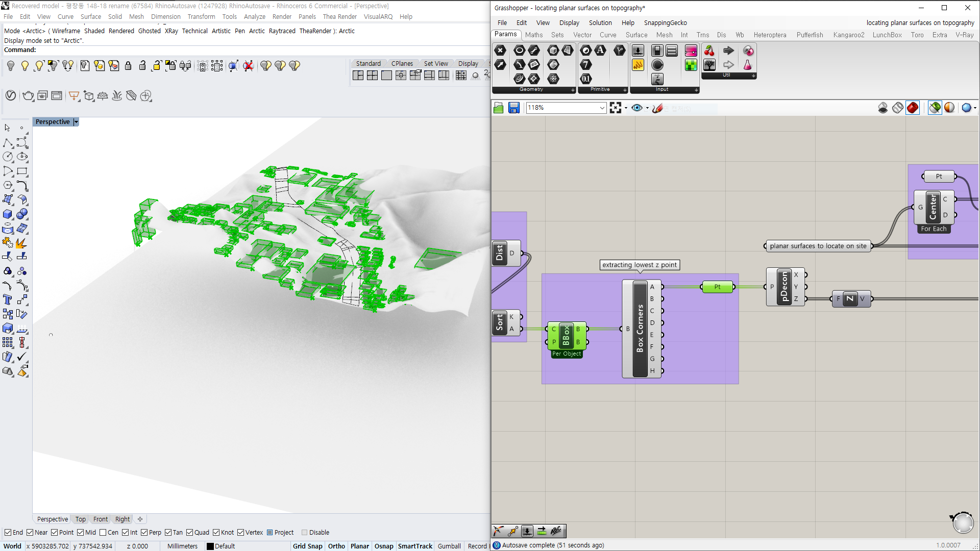
Task: Select the Rhino pointer selection tool
Action: pos(8,128)
